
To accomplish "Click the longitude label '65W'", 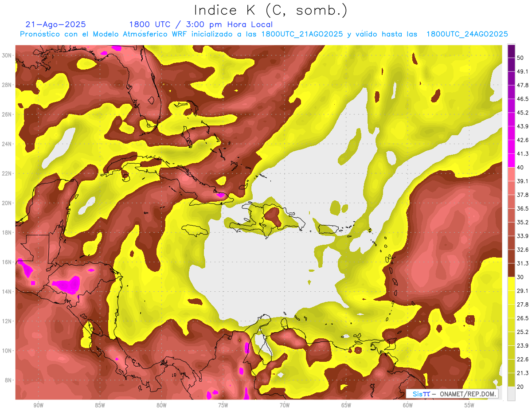I will 346,406.
